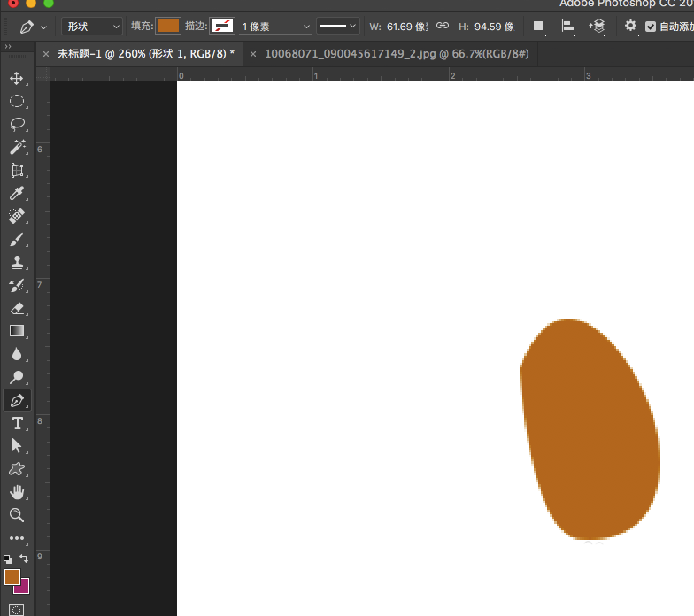Open the stroke line style dropdown
Image resolution: width=694 pixels, height=616 pixels.
tap(338, 27)
